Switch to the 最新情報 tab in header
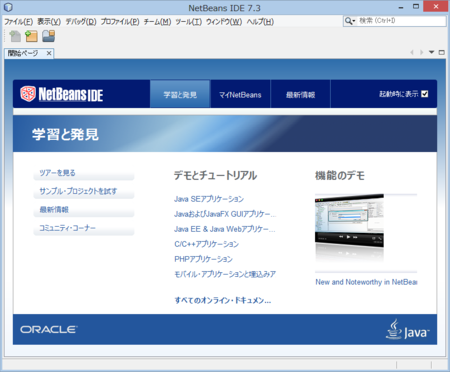The width and height of the screenshot is (450, 372). [x=300, y=95]
